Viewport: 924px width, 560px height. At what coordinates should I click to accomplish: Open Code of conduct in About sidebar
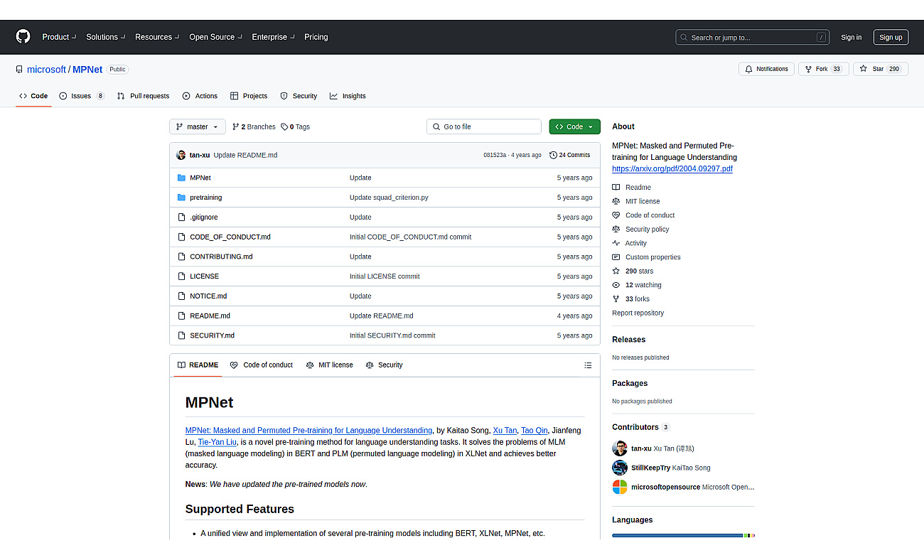[643, 215]
